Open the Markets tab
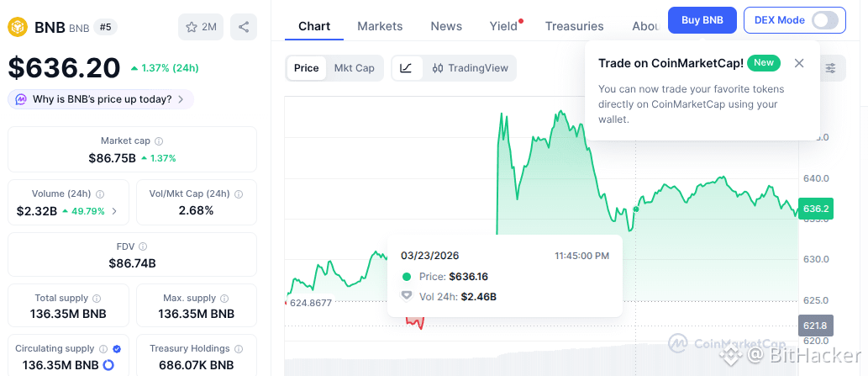 [380, 26]
